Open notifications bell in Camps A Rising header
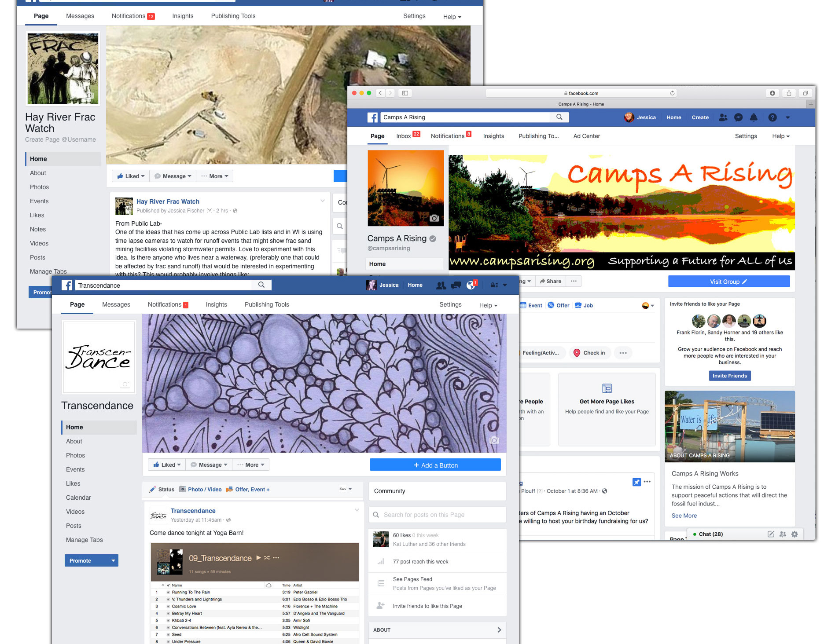The image size is (824, 644). coord(754,117)
